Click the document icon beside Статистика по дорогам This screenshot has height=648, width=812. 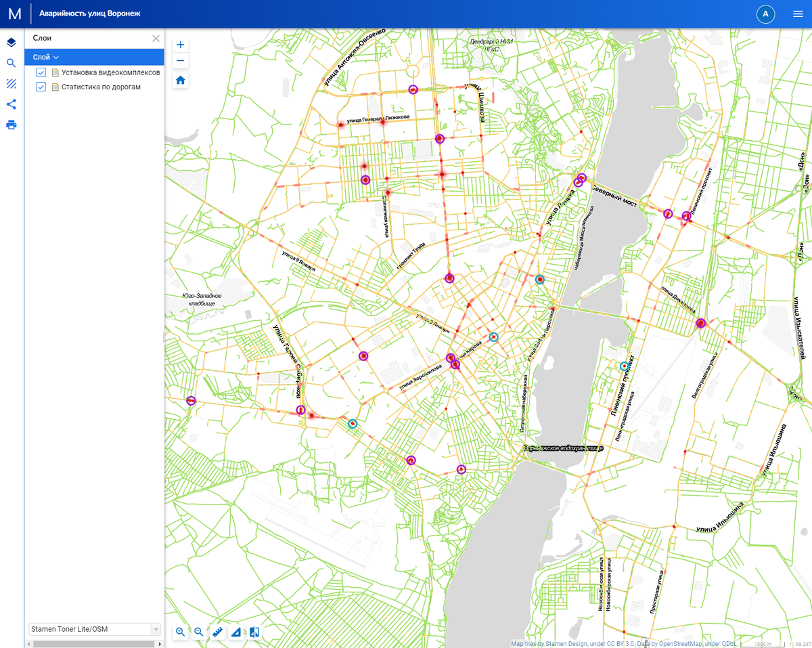click(x=55, y=87)
